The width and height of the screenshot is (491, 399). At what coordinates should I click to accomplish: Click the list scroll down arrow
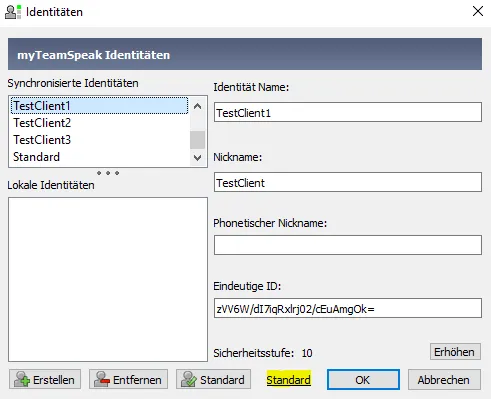pos(197,158)
